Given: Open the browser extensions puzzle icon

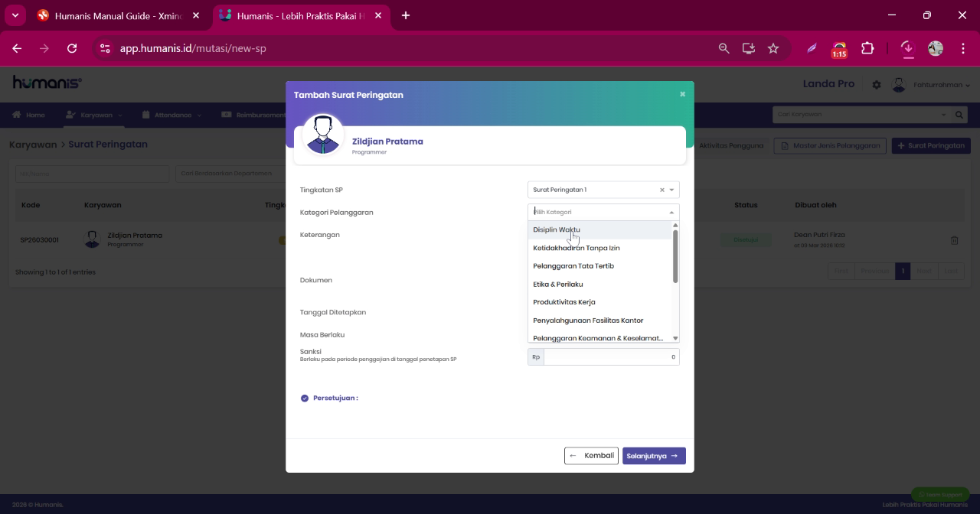Looking at the screenshot, I should click(867, 48).
